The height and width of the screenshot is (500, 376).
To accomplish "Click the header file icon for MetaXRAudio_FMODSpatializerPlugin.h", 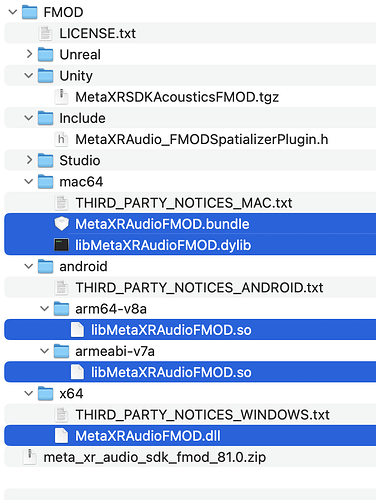I will 61,139.
